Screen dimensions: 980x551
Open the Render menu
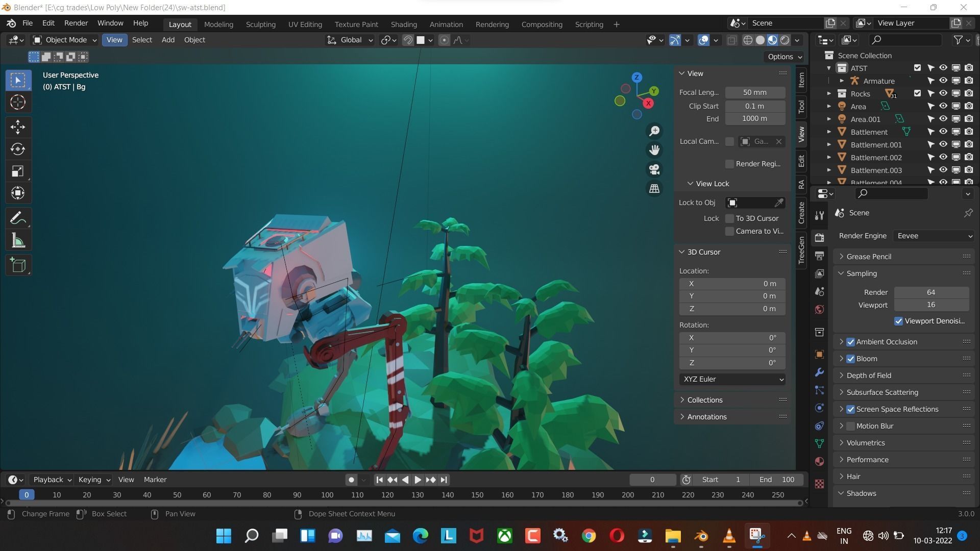(76, 23)
